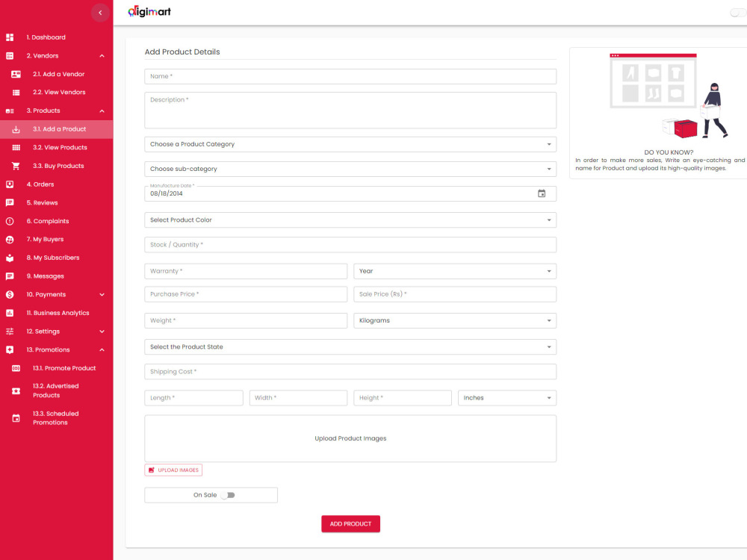Click the Sale Price (Rs) field
This screenshot has height=560, width=747.
(x=455, y=294)
